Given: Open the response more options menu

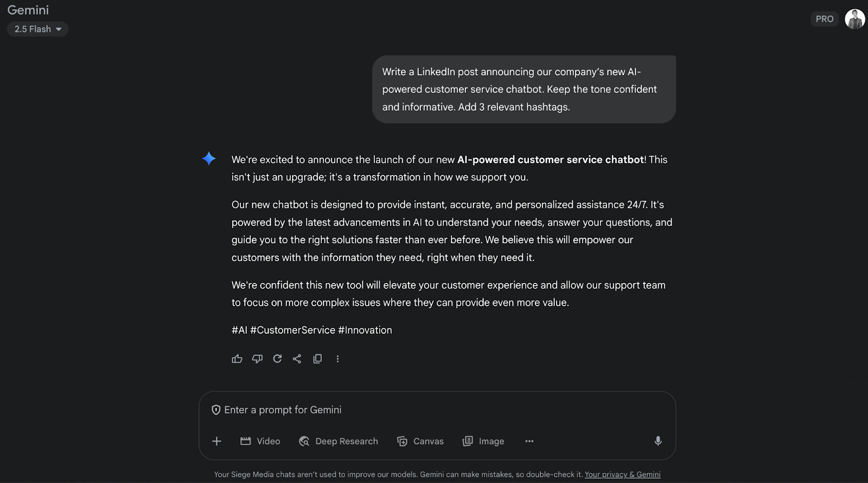Looking at the screenshot, I should (x=337, y=359).
